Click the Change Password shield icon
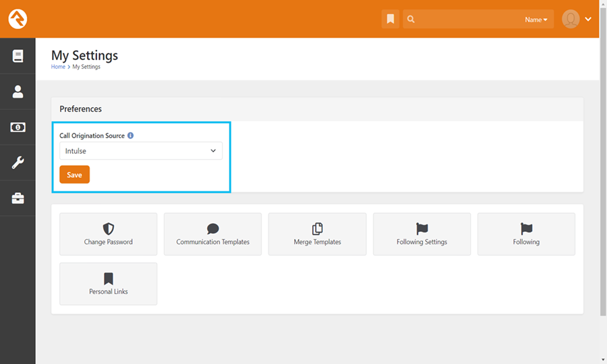Viewport: 607px width, 364px height. [109, 229]
